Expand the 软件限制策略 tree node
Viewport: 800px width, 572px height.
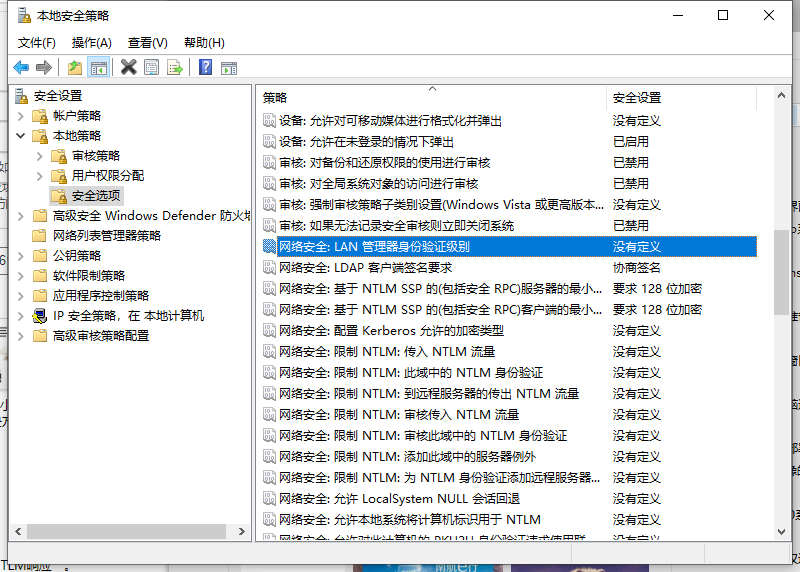(20, 276)
